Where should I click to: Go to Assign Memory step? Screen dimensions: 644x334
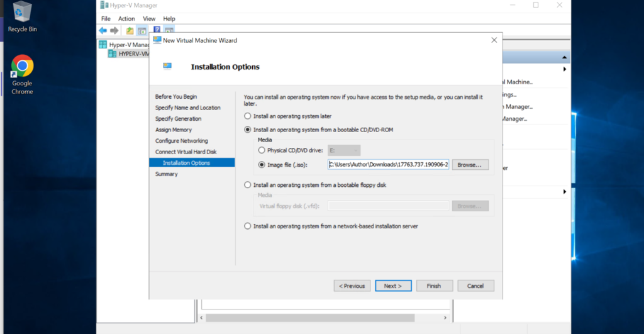click(174, 130)
